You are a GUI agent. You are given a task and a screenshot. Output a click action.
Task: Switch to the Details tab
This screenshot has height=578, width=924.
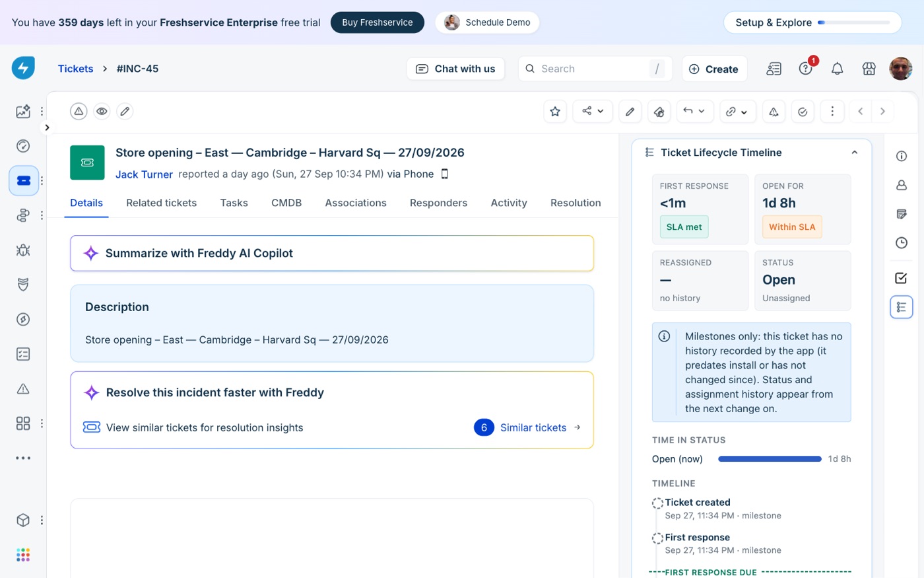coord(86,203)
